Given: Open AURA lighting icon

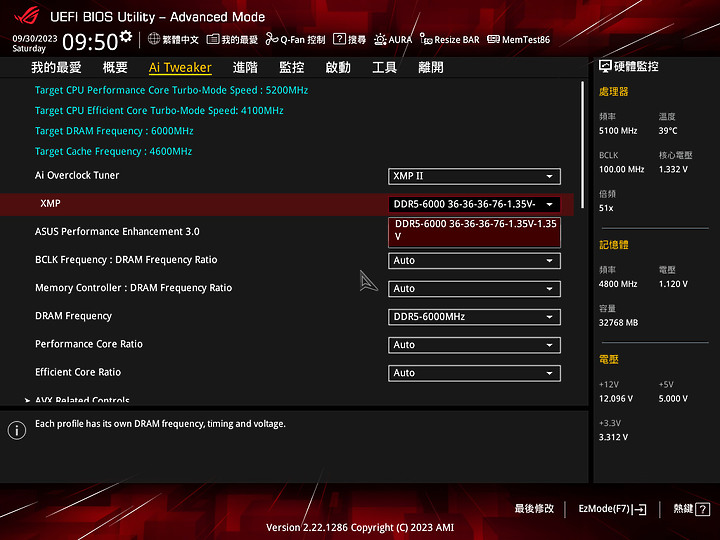Looking at the screenshot, I should click(380, 39).
